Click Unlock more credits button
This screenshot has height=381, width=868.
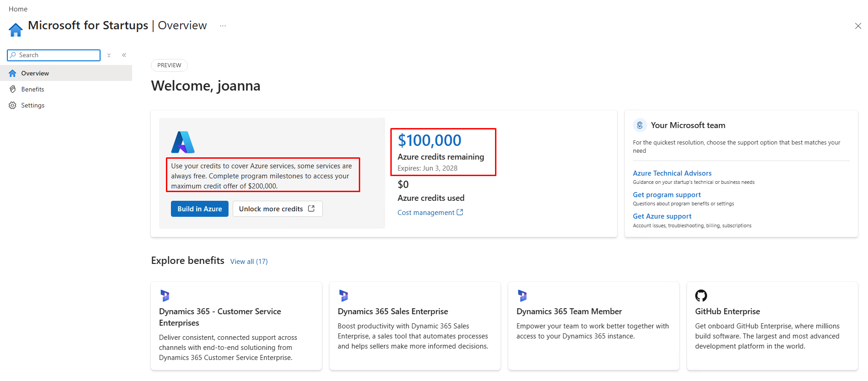coord(277,209)
